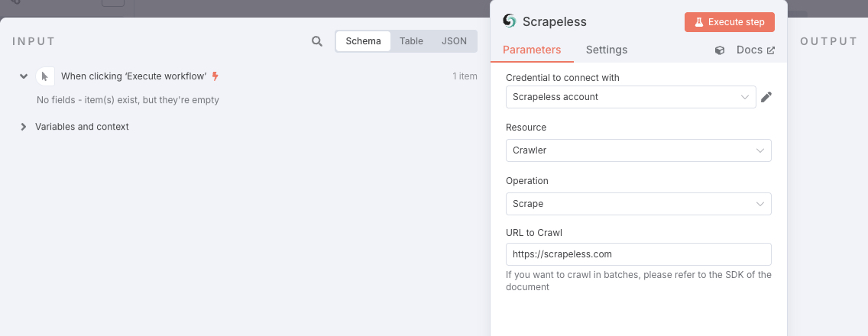Open the Scrapeless account credential dropdown
868x336 pixels.
click(x=631, y=97)
